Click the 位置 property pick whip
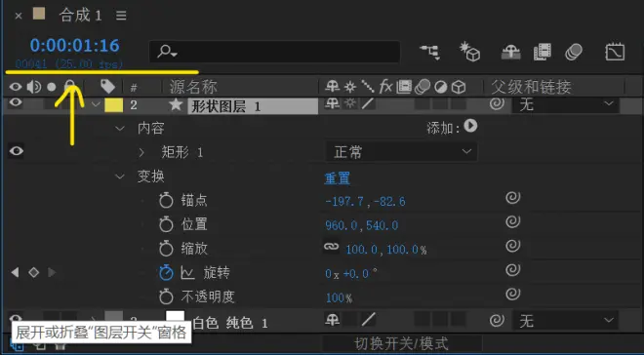Image resolution: width=644 pixels, height=355 pixels. click(x=512, y=222)
